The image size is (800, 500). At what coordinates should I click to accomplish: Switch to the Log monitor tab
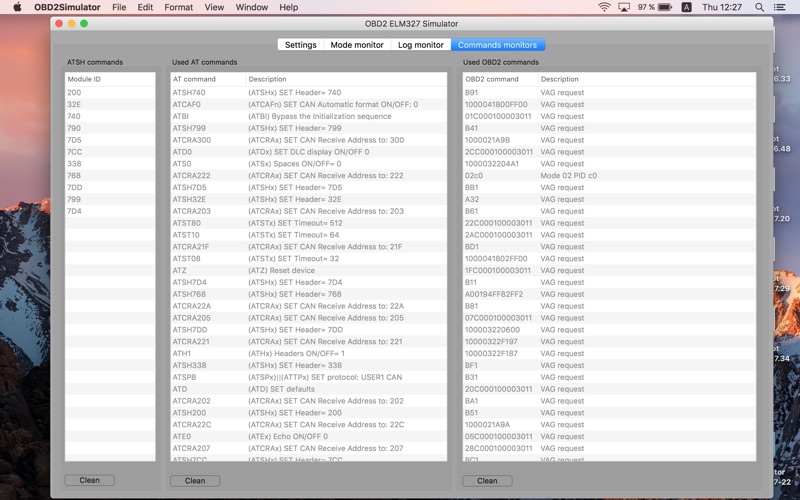[420, 45]
